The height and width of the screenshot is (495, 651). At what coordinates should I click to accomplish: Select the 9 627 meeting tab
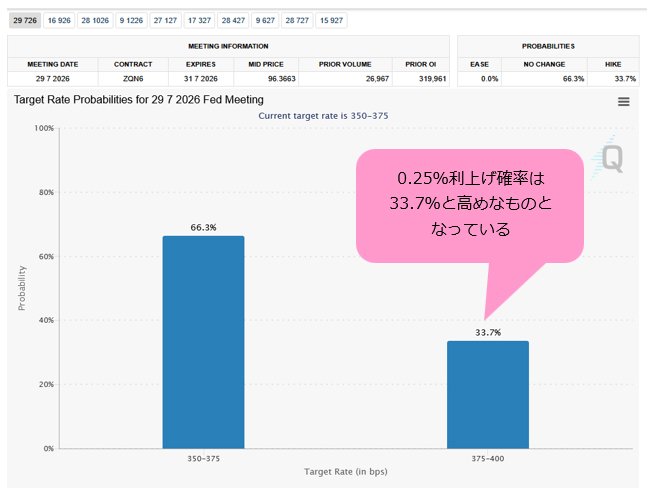tap(265, 20)
